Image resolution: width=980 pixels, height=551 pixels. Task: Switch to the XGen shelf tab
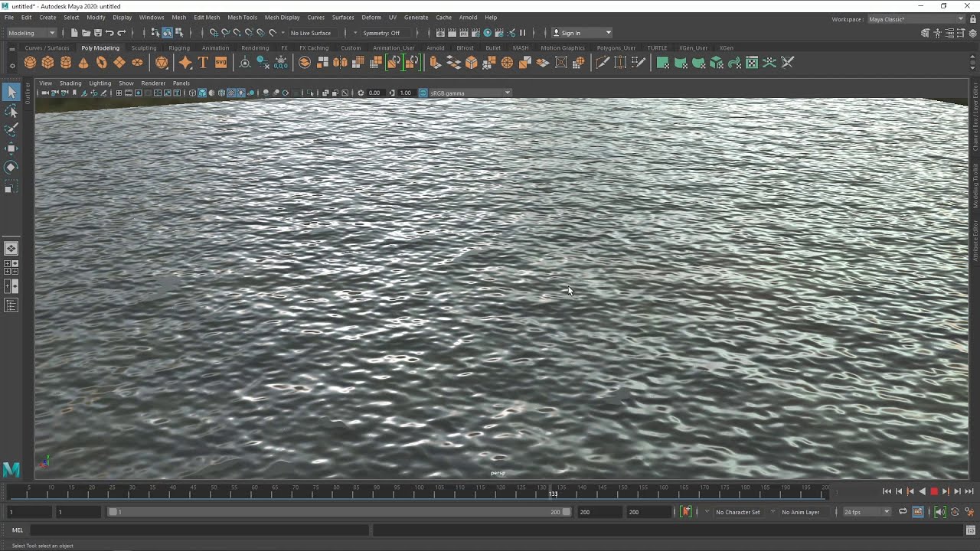727,47
